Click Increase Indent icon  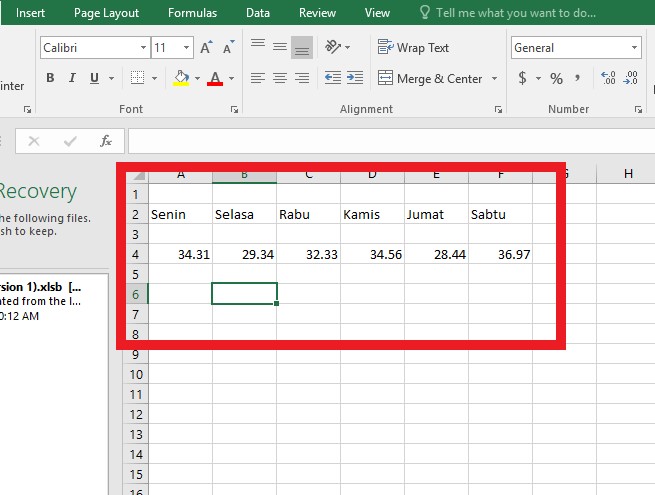(x=355, y=78)
